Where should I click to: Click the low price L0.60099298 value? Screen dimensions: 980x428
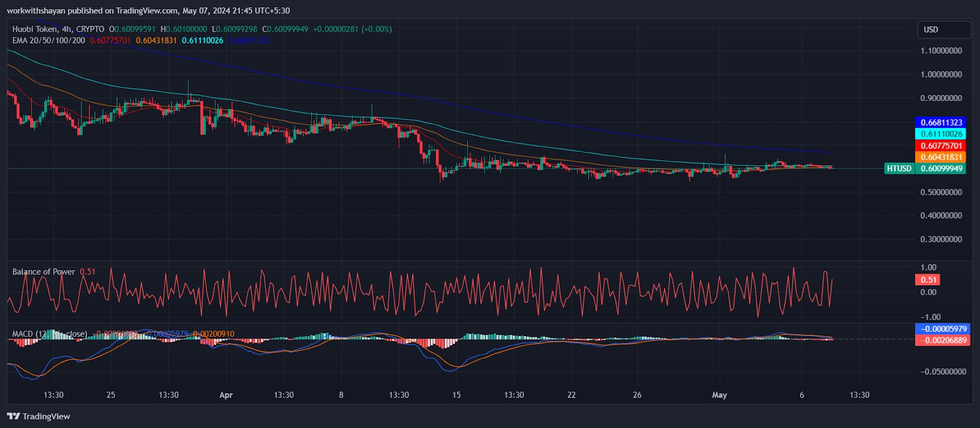tap(235, 29)
